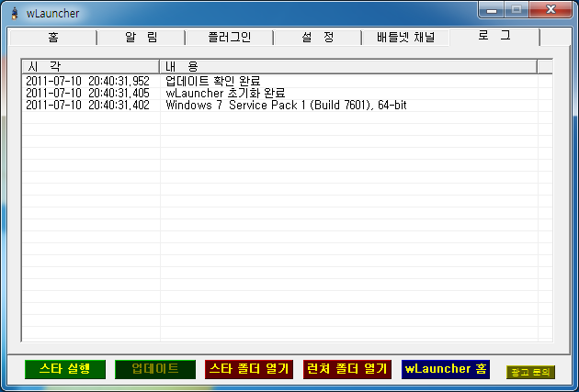Click the wLauncher title bar app icon
579x392 pixels.
(15, 13)
